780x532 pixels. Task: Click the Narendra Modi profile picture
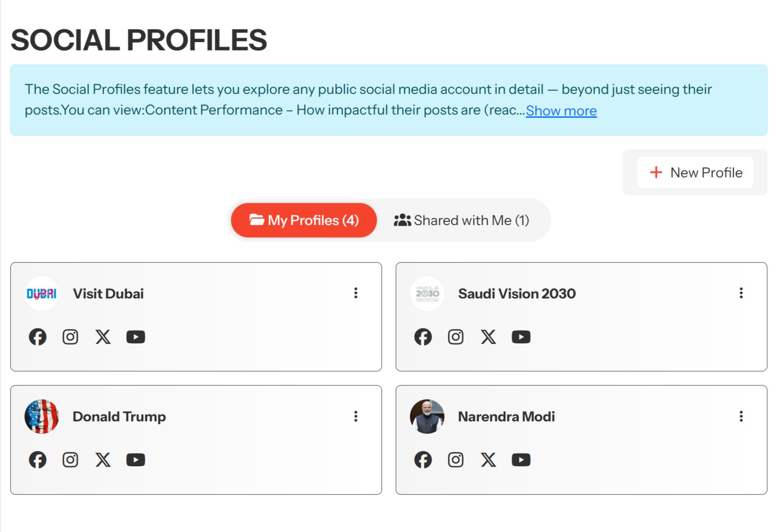(x=427, y=416)
